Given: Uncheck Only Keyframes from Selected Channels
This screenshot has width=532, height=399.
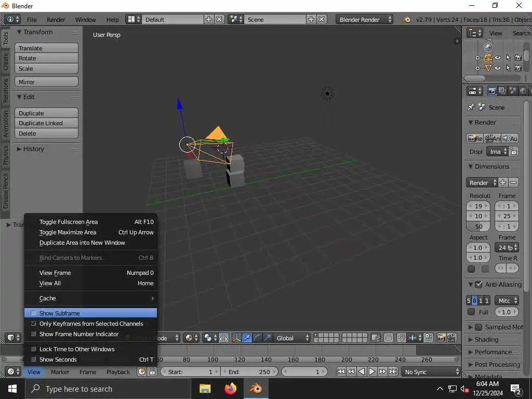Looking at the screenshot, I should 33,324.
